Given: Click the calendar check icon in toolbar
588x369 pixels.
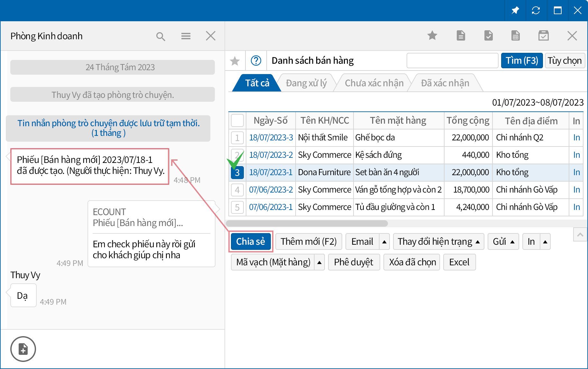Looking at the screenshot, I should 544,36.
